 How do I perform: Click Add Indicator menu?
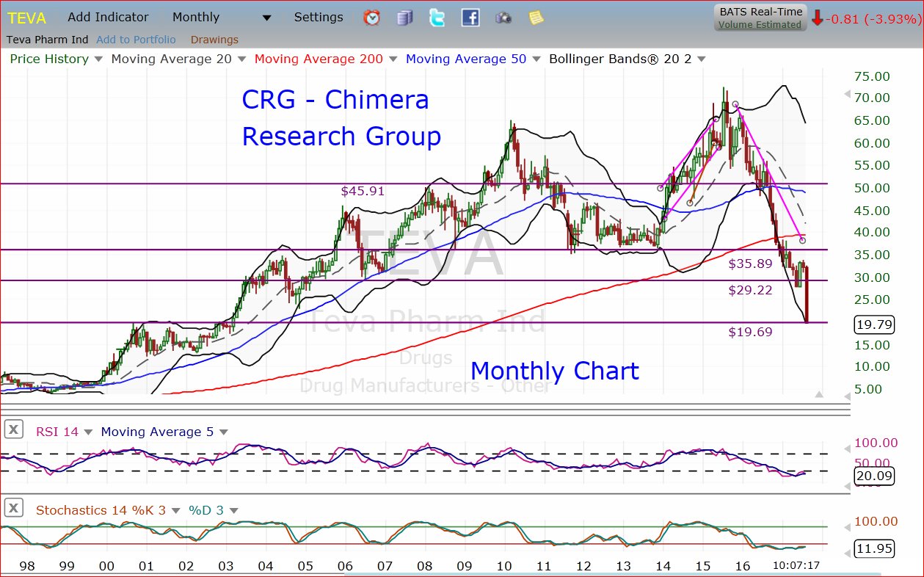(108, 17)
